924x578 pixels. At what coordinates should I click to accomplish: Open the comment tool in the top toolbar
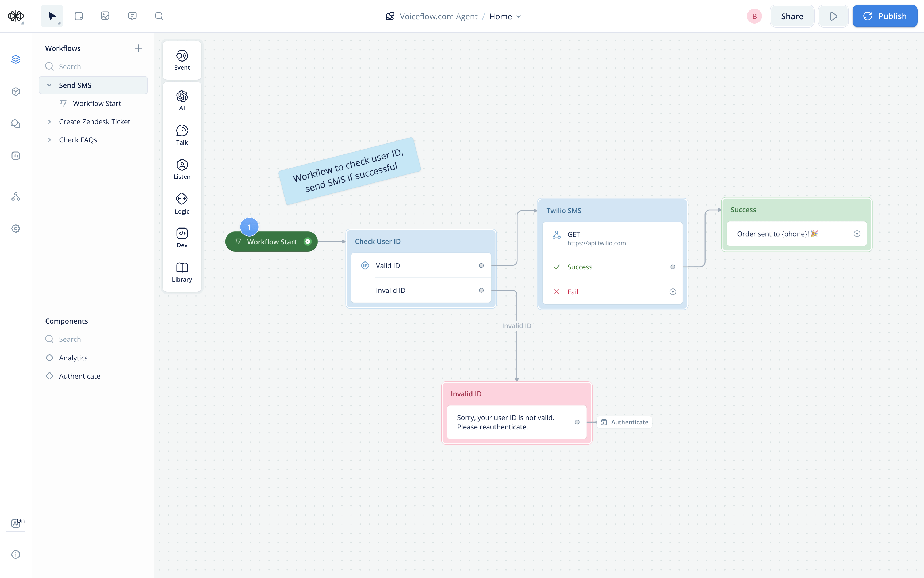click(x=132, y=16)
